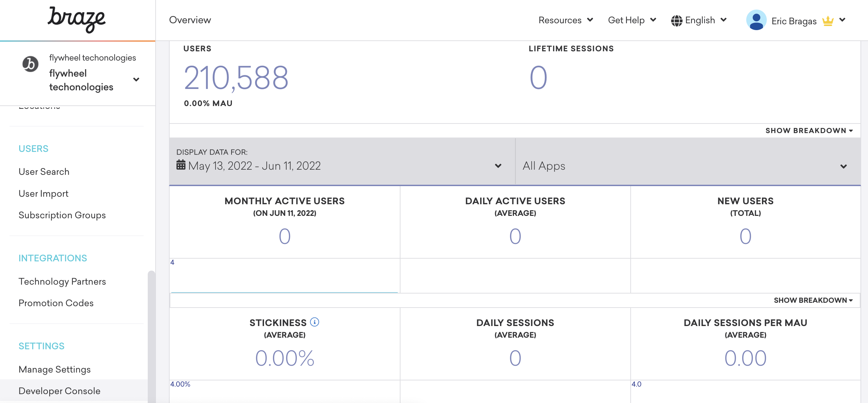The height and width of the screenshot is (403, 868).
Task: Expand the flywheel techonologies workspace switcher
Action: coord(136,80)
